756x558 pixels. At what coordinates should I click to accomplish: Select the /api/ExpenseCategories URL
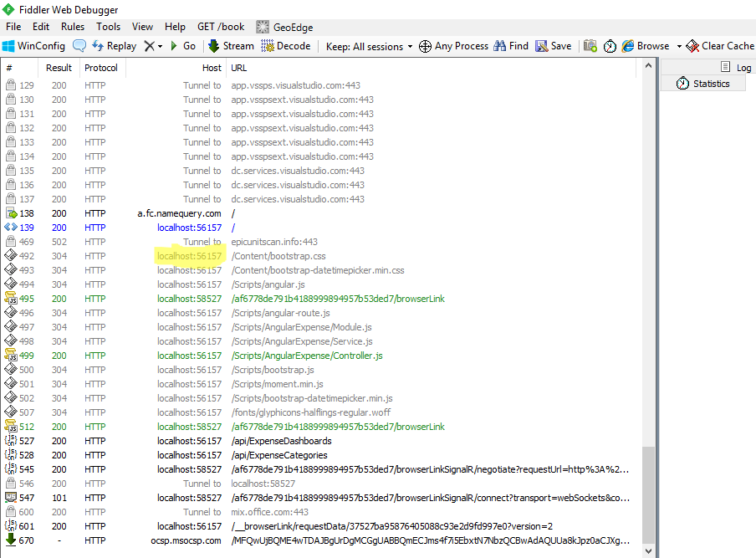click(x=279, y=455)
